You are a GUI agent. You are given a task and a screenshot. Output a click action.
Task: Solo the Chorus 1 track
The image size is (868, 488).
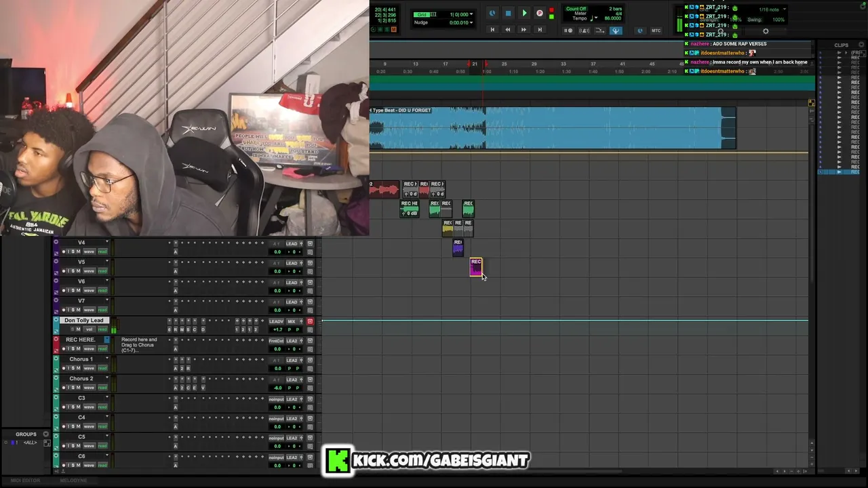pyautogui.click(x=73, y=368)
